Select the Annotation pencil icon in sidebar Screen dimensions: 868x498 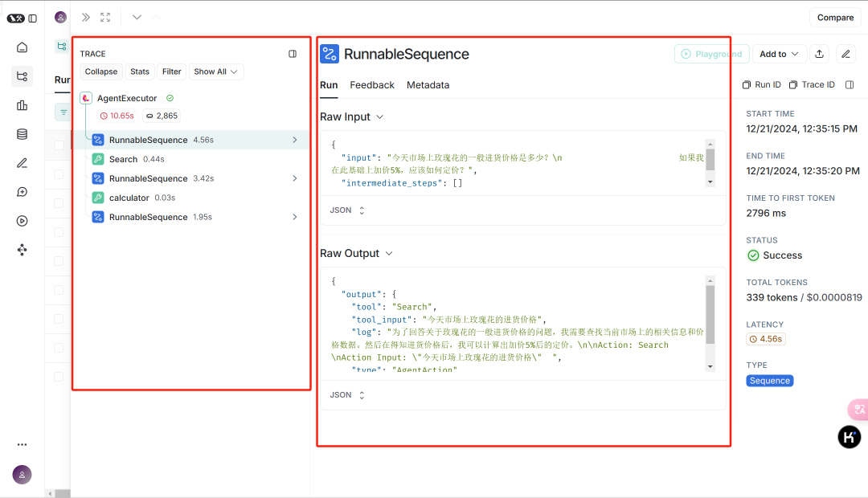22,163
